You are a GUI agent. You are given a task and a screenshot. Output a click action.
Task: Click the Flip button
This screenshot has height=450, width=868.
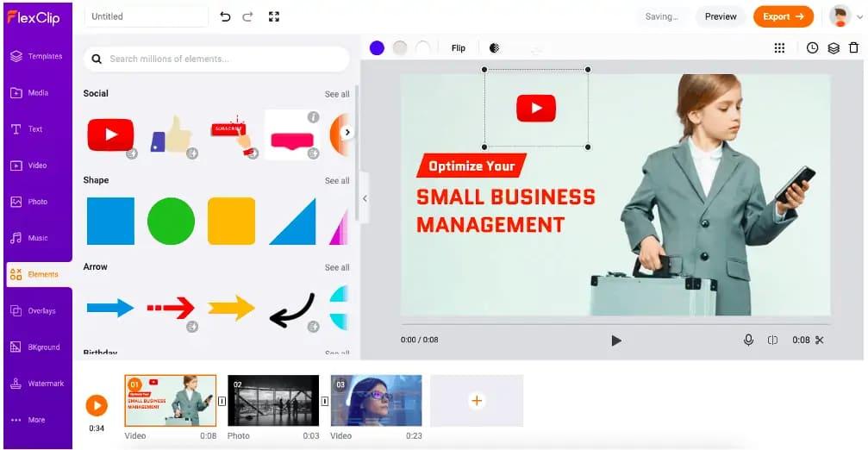(x=459, y=48)
